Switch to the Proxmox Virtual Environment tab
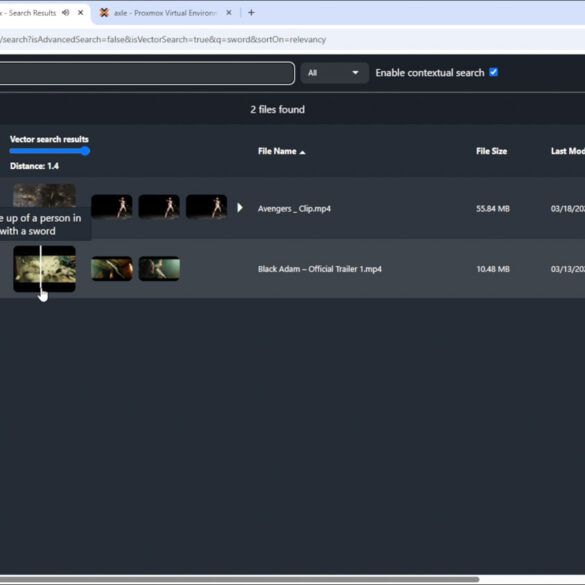 click(x=165, y=13)
